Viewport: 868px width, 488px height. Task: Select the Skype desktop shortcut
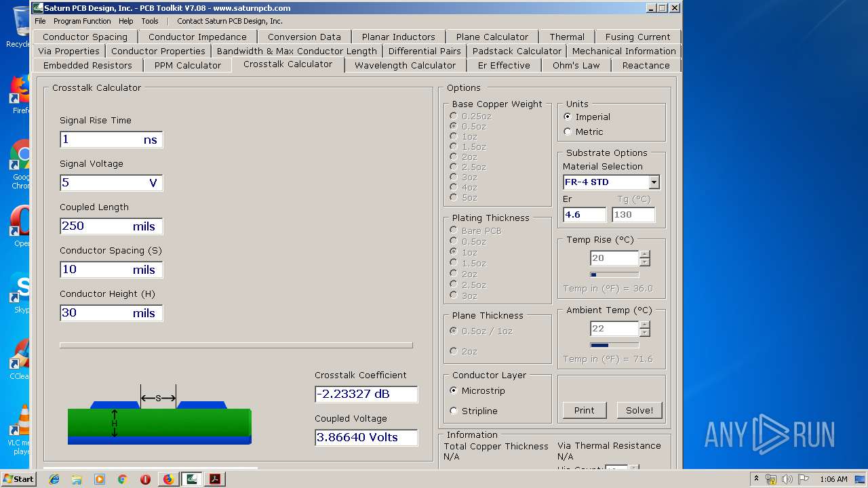coord(20,293)
